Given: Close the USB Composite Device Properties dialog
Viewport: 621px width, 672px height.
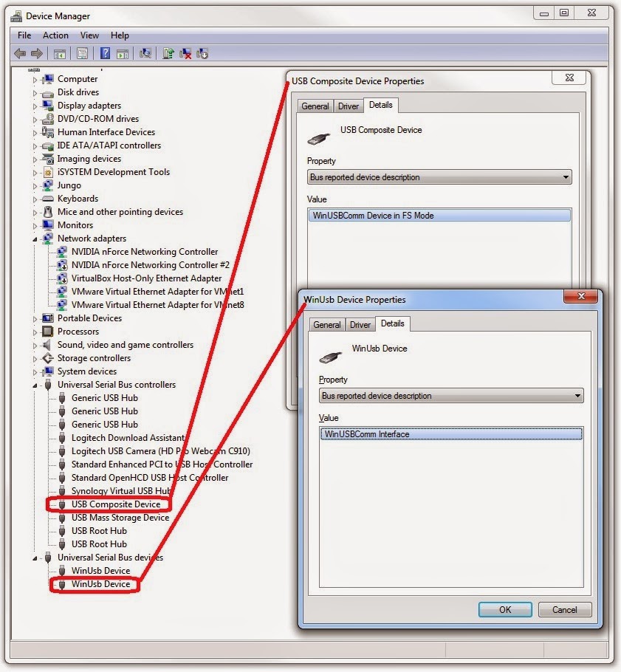Looking at the screenshot, I should (x=569, y=78).
